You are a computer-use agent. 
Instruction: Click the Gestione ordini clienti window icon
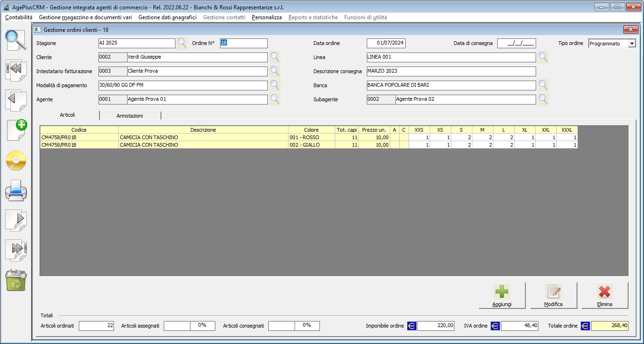(38, 30)
